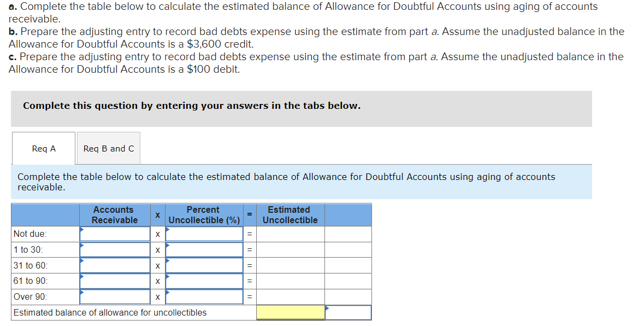The height and width of the screenshot is (326, 644).
Task: Click the 1 to 30 Percent Uncollectible field
Action: point(204,249)
